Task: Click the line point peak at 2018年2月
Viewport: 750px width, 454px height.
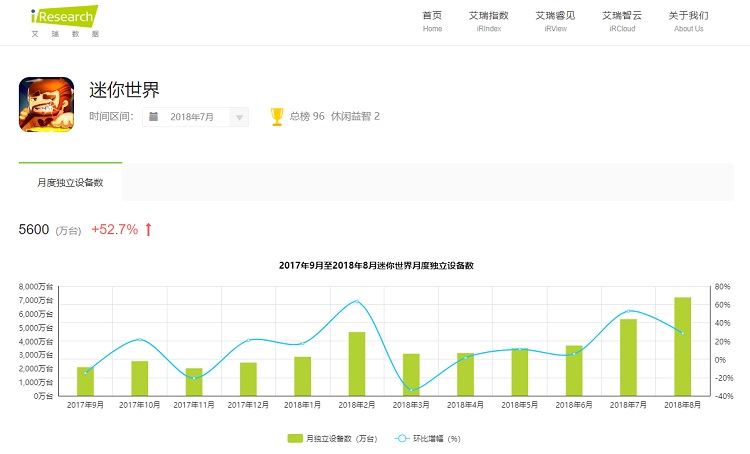Action: tap(357, 301)
